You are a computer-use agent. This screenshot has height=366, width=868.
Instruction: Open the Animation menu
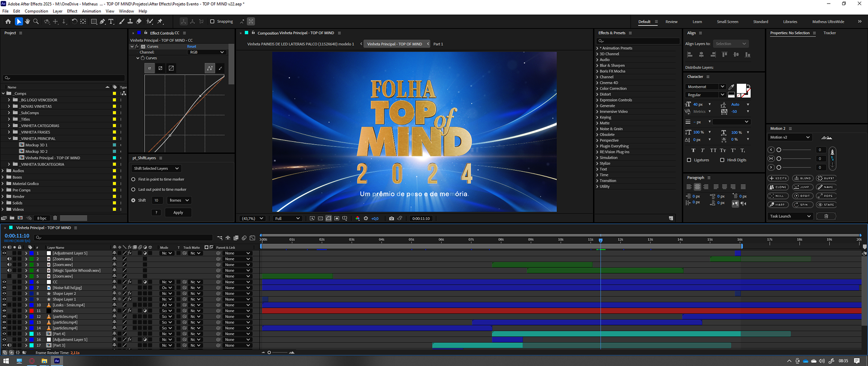pos(91,11)
